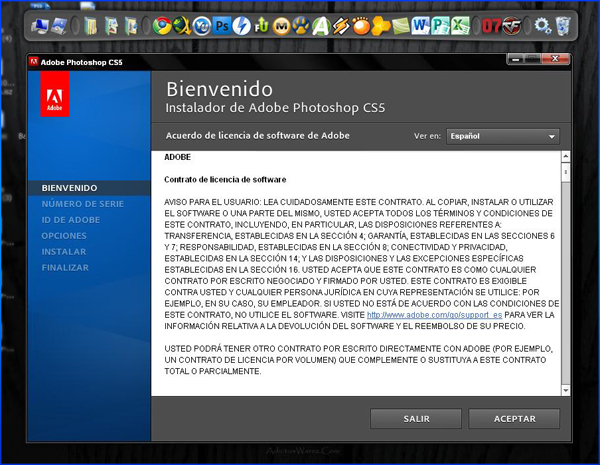Image resolution: width=600 pixels, height=465 pixels.
Task: Click the 'Bienvenido' title text
Action: [x=219, y=89]
